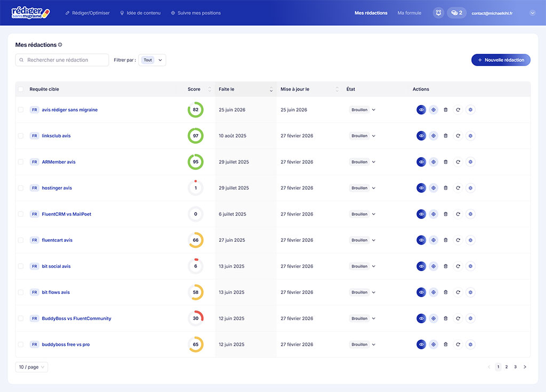
Task: Click target icon in 'hostinger avis' row
Action: (433, 188)
